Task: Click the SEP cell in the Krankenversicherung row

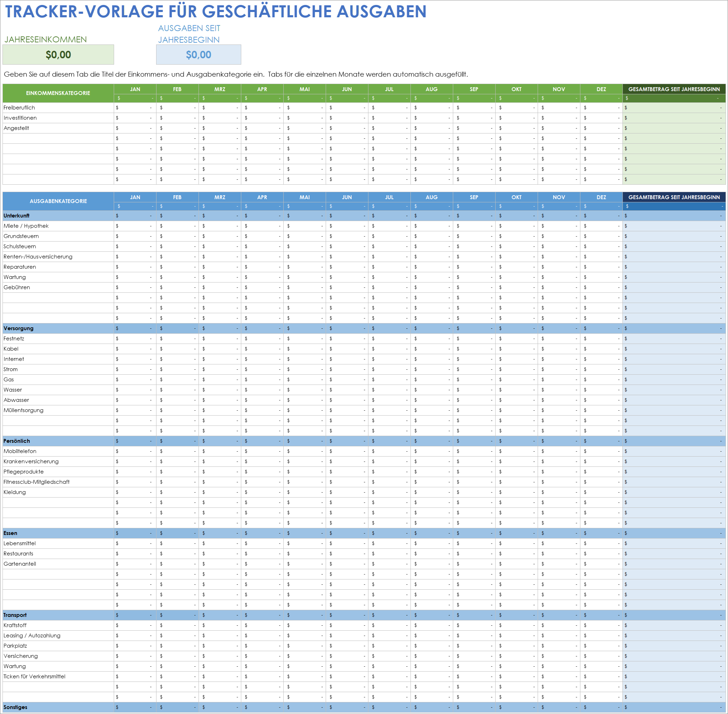Action: pos(474,462)
